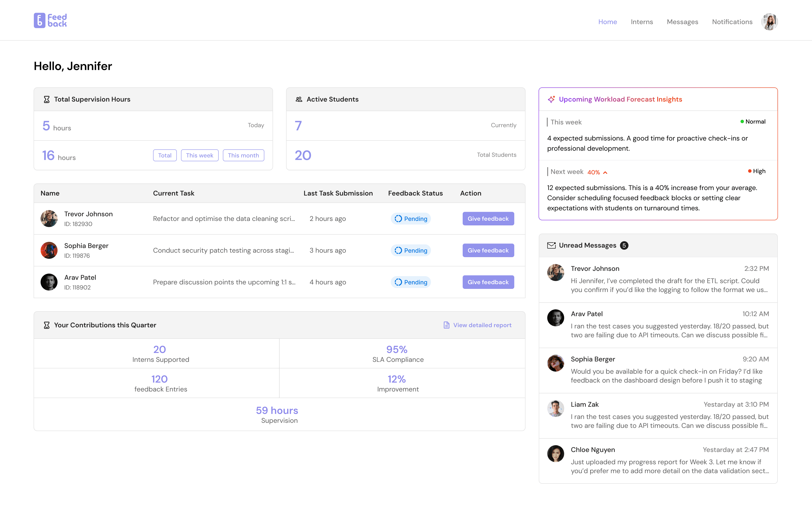Give feedback to Trevor Johnson
This screenshot has width=812, height=507.
point(488,219)
